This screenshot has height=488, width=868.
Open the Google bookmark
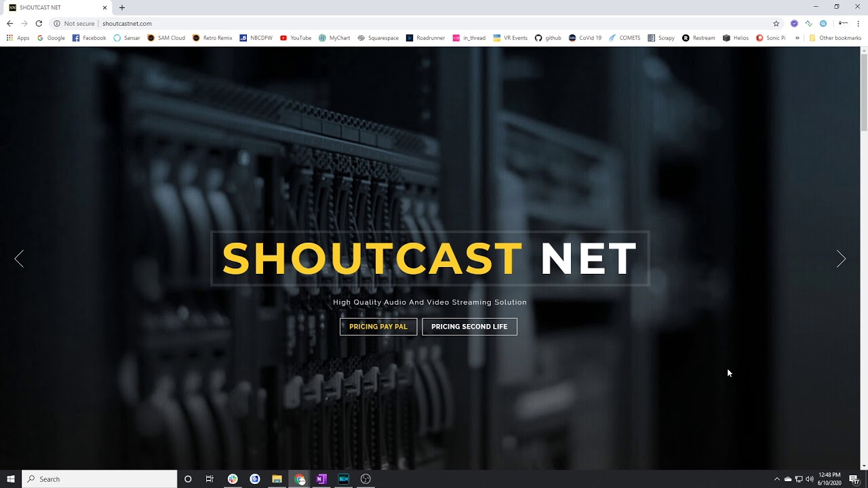51,38
